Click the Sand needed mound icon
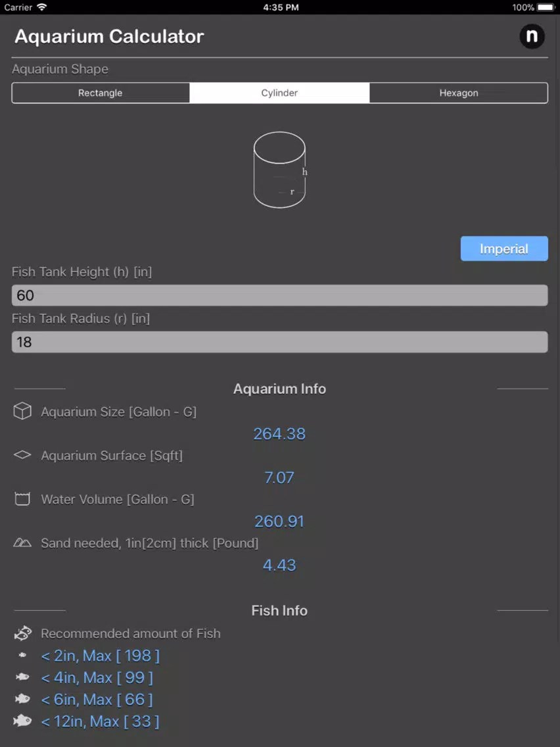560x747 pixels. pyautogui.click(x=22, y=542)
